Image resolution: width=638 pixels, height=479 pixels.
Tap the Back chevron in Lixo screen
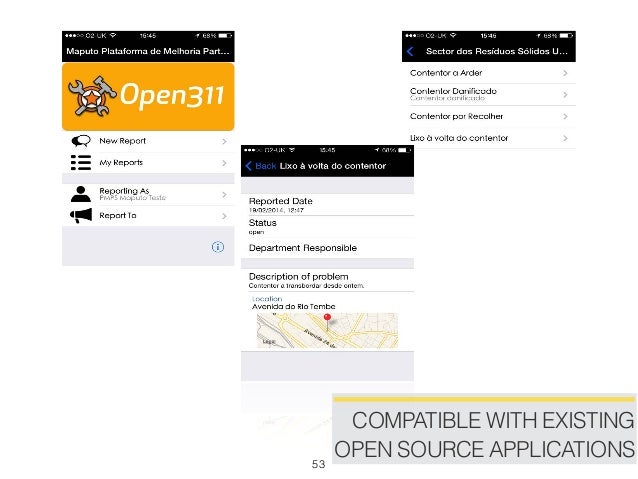tap(249, 166)
